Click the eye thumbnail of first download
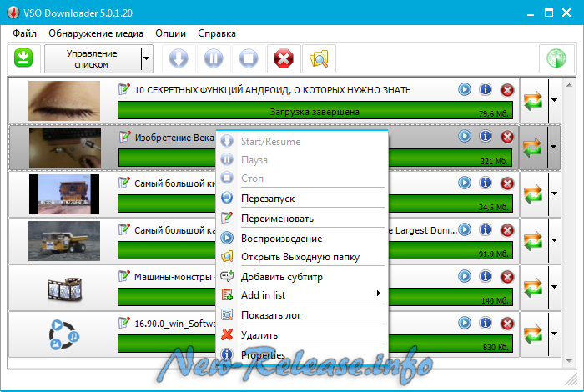 pyautogui.click(x=64, y=101)
